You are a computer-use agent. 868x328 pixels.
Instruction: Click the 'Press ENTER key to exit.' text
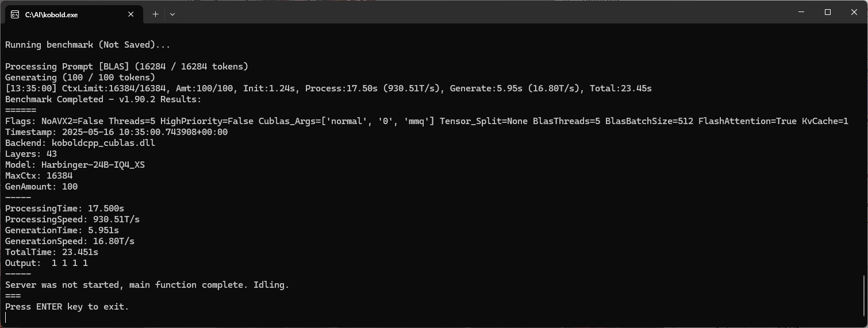point(67,307)
